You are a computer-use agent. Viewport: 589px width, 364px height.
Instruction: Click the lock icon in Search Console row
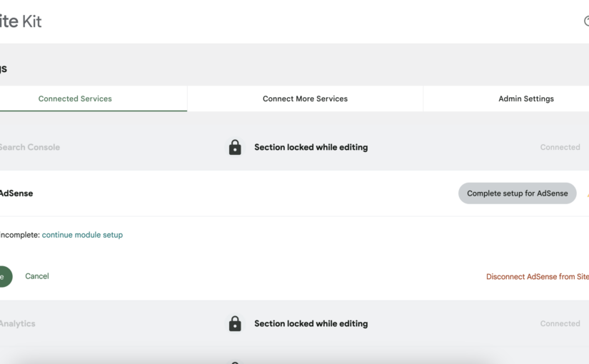click(x=235, y=147)
